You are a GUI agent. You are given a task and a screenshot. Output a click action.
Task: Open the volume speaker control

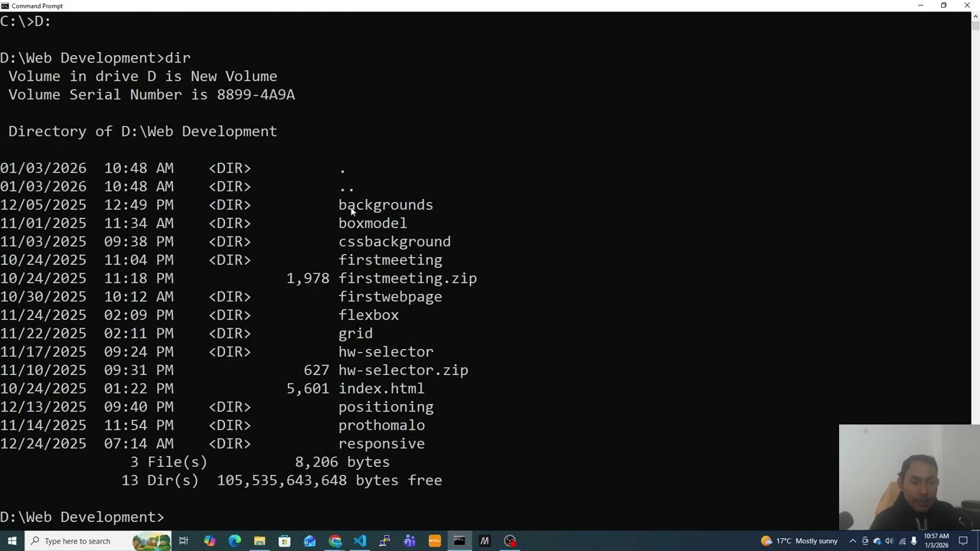coord(890,541)
